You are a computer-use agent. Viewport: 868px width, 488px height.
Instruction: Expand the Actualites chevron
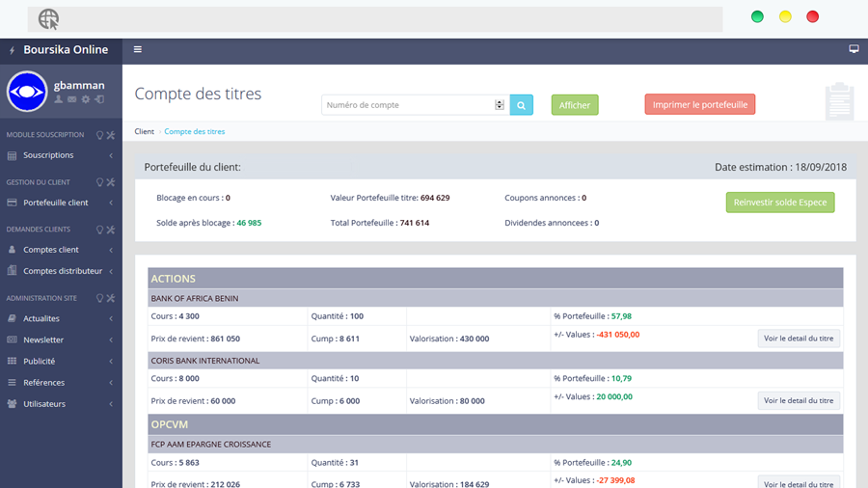tap(111, 318)
